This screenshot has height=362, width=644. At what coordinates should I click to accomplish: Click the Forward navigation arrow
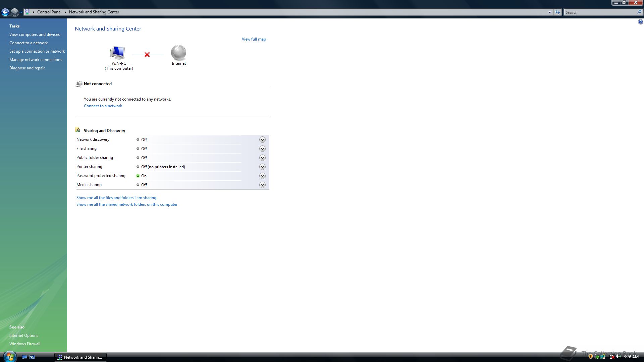coord(14,12)
